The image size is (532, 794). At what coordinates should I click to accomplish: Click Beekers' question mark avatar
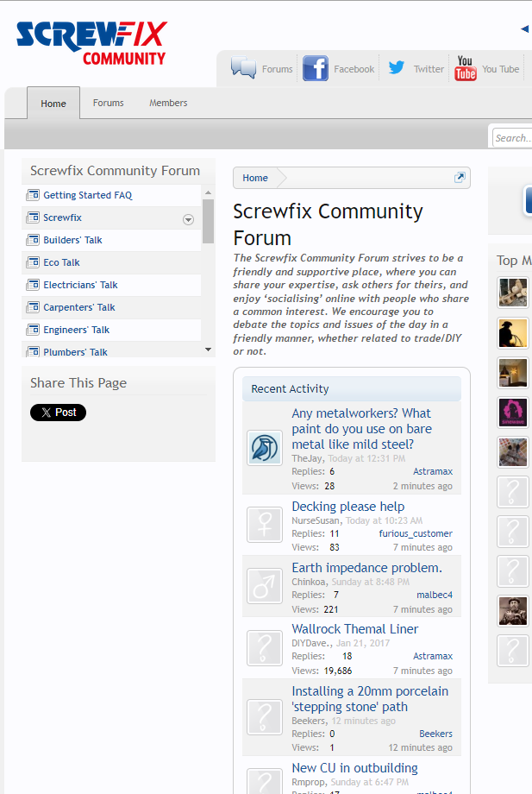coord(265,717)
